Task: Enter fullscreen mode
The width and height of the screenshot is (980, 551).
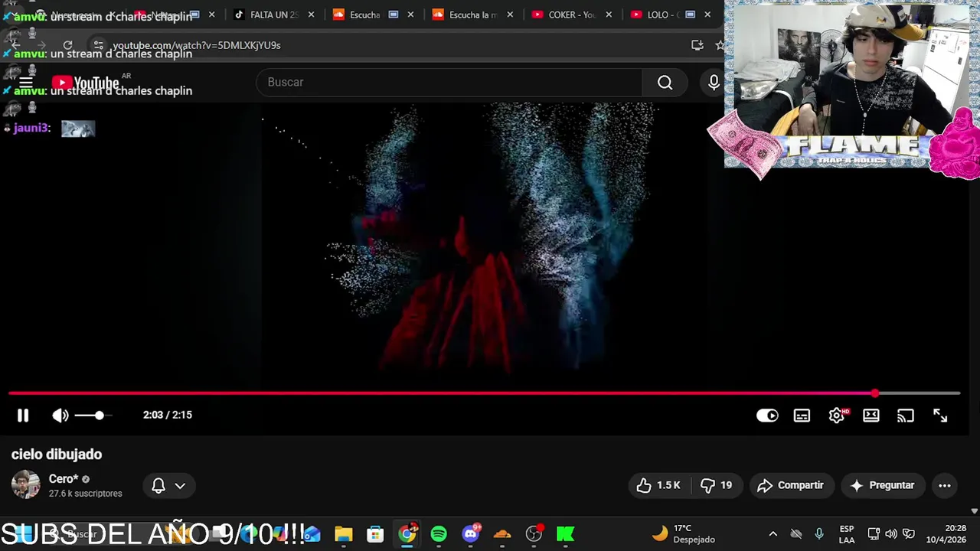Action: pyautogui.click(x=940, y=415)
